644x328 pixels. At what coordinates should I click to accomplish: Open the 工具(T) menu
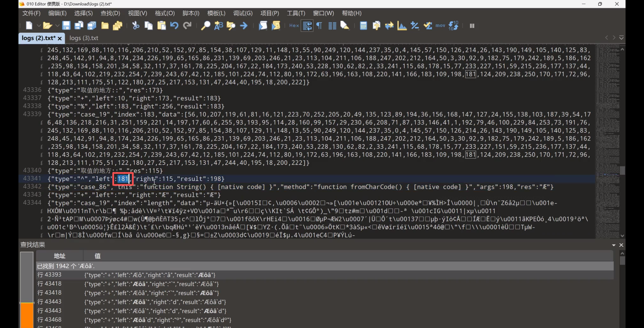296,13
